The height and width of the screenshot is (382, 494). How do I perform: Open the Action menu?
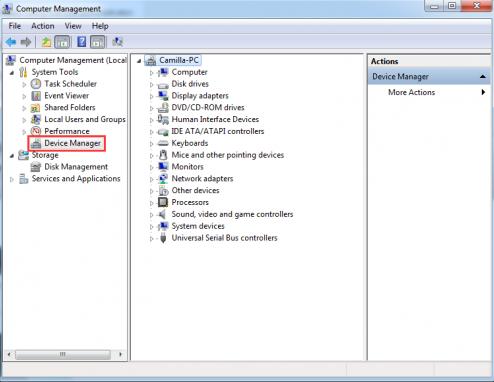43,26
